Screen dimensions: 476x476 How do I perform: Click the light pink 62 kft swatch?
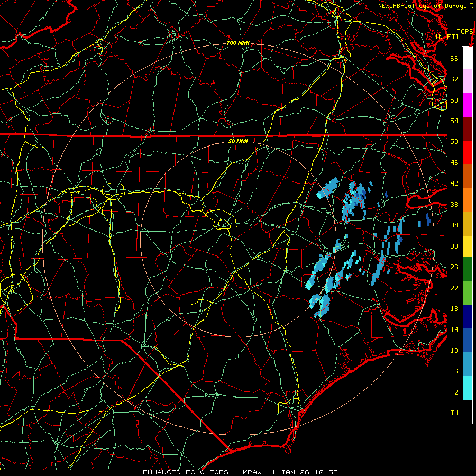pos(467,81)
